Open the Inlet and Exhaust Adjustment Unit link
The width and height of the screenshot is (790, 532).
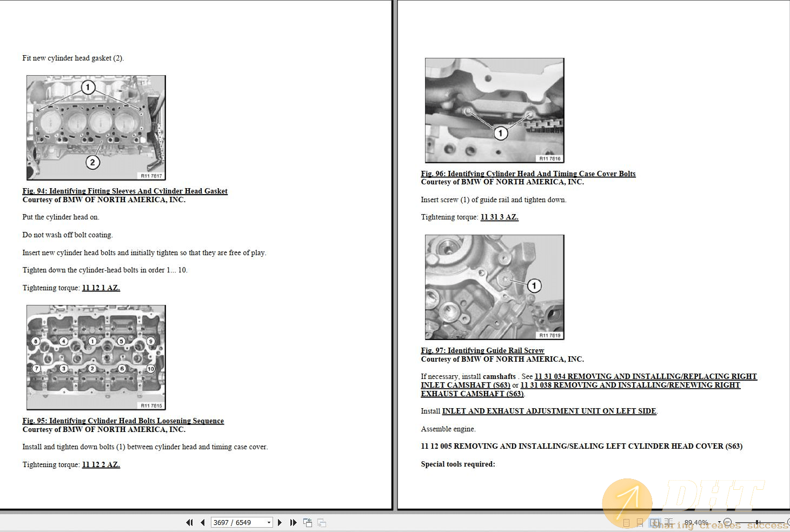[549, 411]
